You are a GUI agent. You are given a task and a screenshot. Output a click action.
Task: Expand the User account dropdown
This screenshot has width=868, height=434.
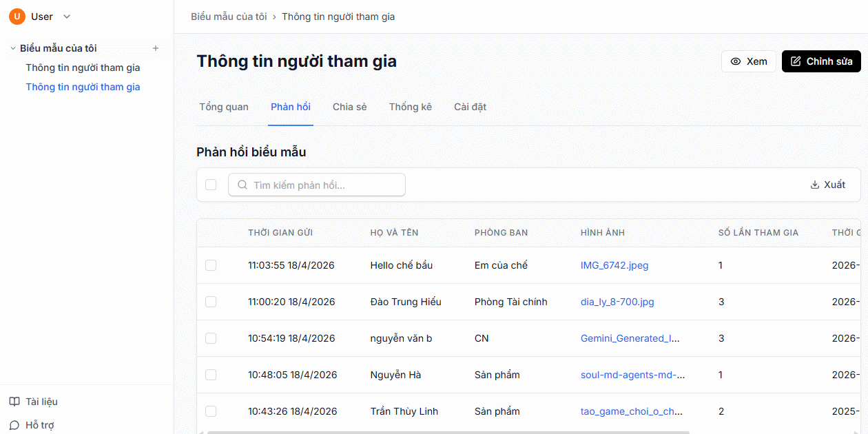(66, 16)
